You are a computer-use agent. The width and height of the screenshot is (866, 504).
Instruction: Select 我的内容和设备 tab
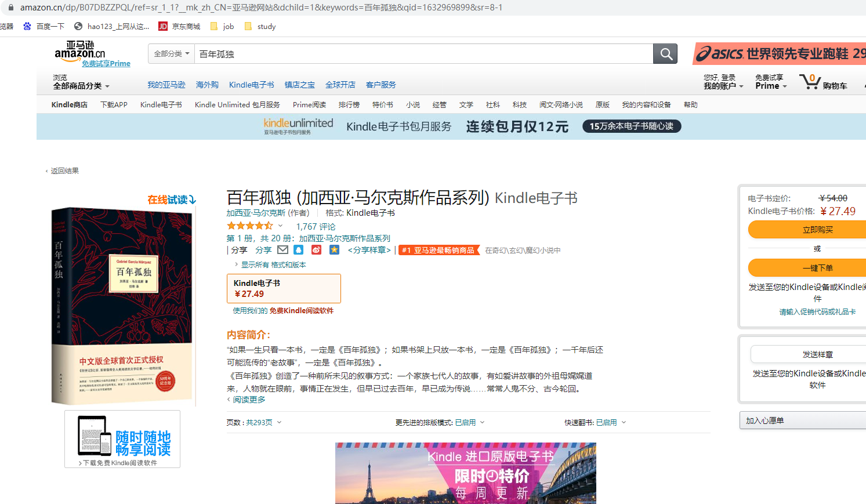coord(646,104)
